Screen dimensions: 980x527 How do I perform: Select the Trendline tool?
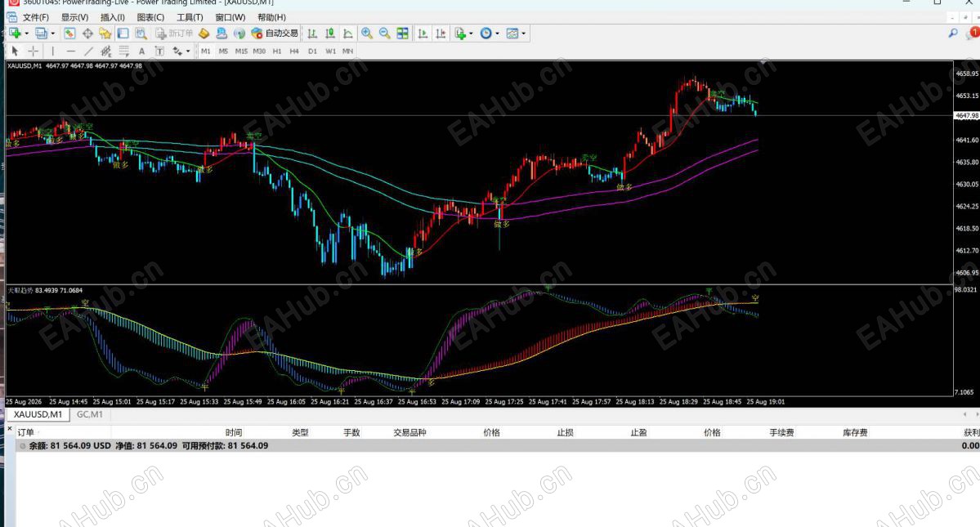pos(89,51)
